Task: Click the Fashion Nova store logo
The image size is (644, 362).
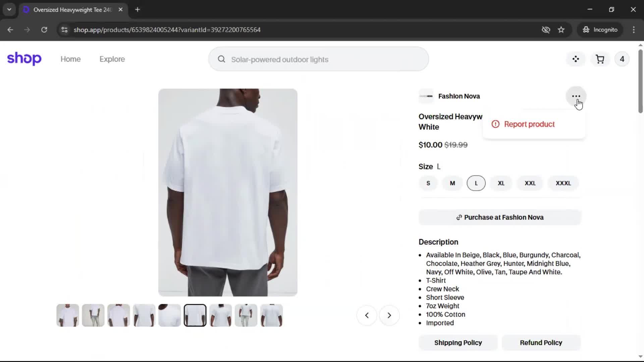Action: pyautogui.click(x=426, y=96)
